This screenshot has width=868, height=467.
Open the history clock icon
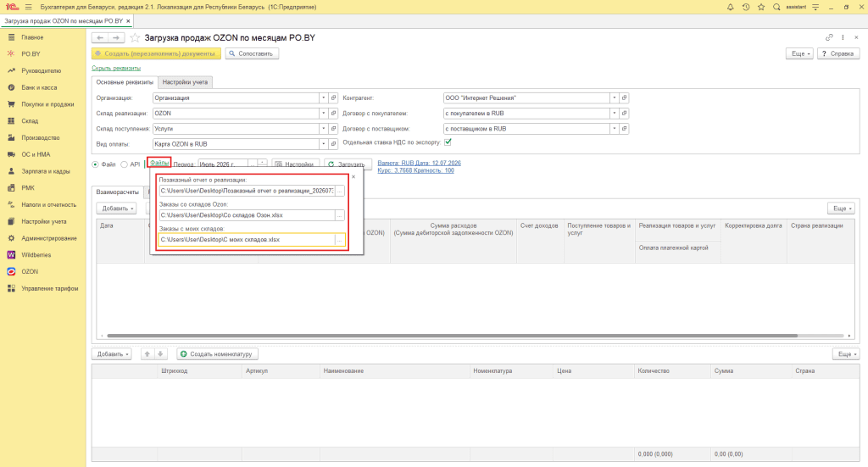pyautogui.click(x=746, y=7)
